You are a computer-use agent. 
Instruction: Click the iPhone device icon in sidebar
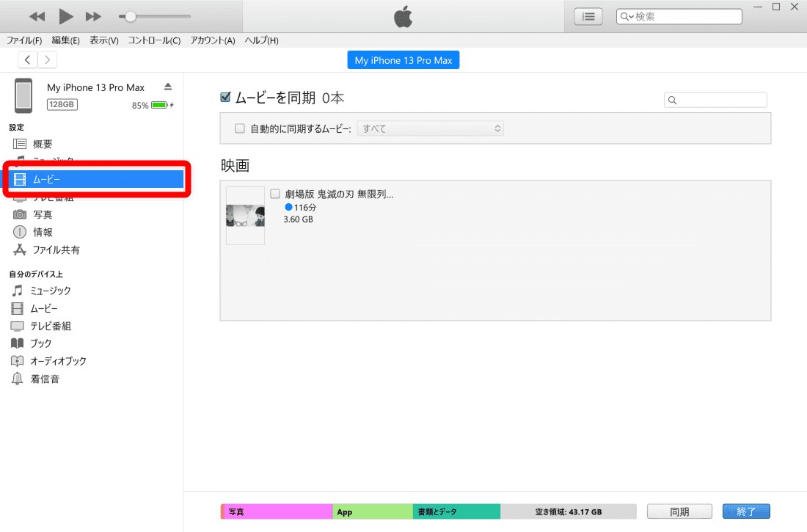[23, 95]
